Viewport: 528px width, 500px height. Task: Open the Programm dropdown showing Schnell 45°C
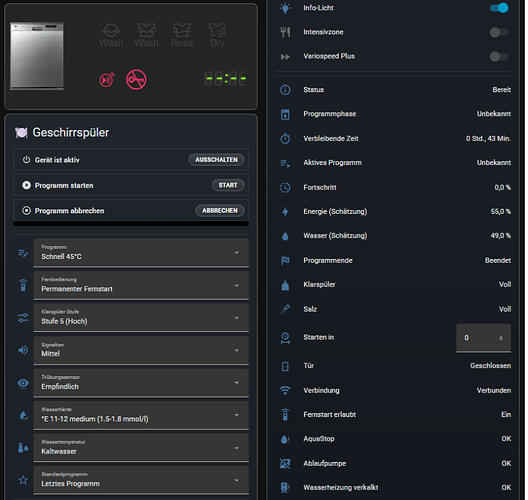141,253
